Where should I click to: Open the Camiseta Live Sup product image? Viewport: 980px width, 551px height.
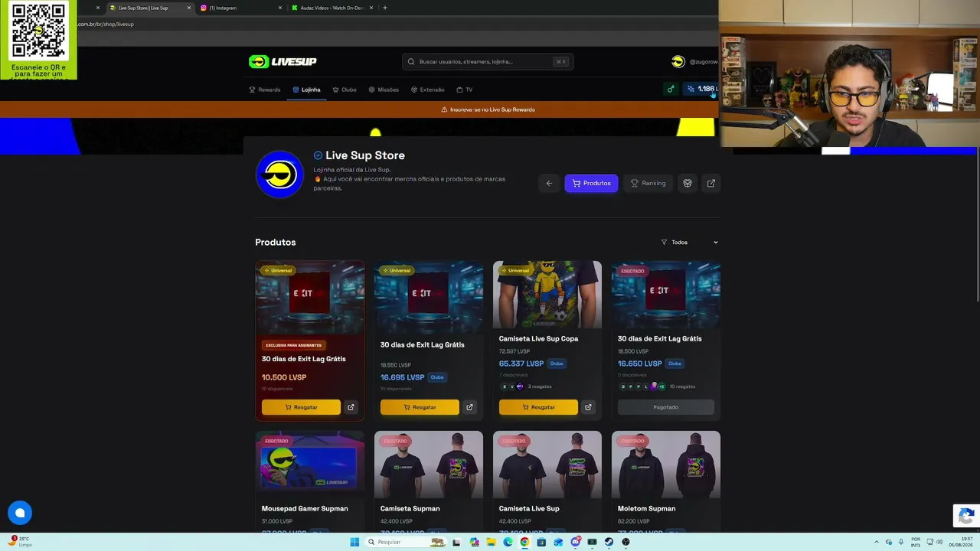tap(547, 465)
